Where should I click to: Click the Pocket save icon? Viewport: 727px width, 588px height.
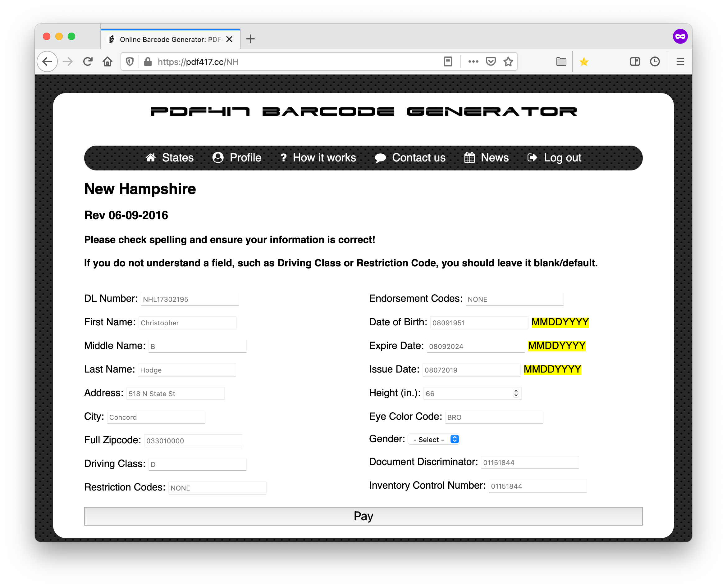(x=491, y=62)
